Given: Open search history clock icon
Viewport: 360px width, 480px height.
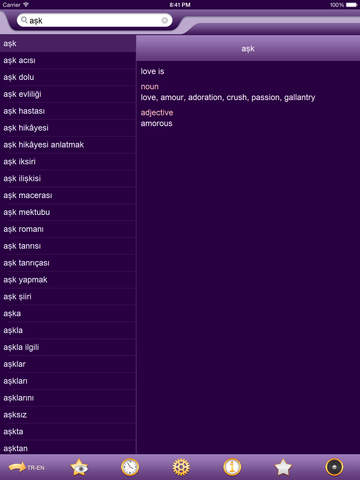Looking at the screenshot, I should tap(130, 467).
